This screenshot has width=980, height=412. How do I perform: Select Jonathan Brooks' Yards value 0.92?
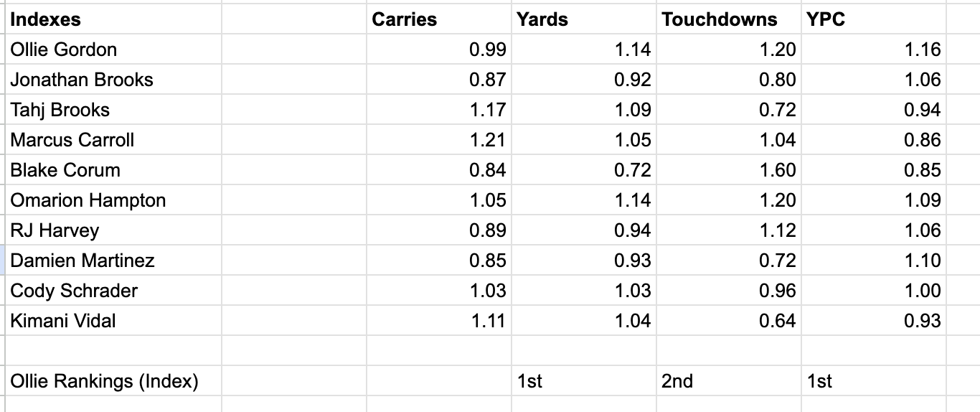pos(632,80)
